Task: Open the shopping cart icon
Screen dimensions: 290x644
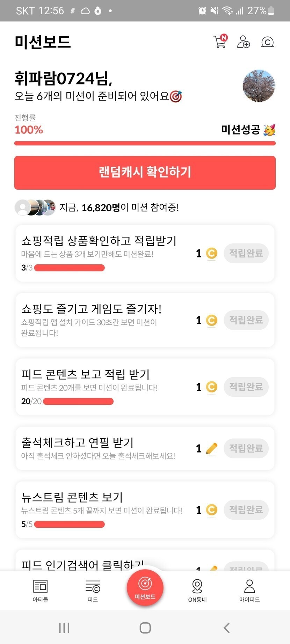Action: tap(220, 42)
